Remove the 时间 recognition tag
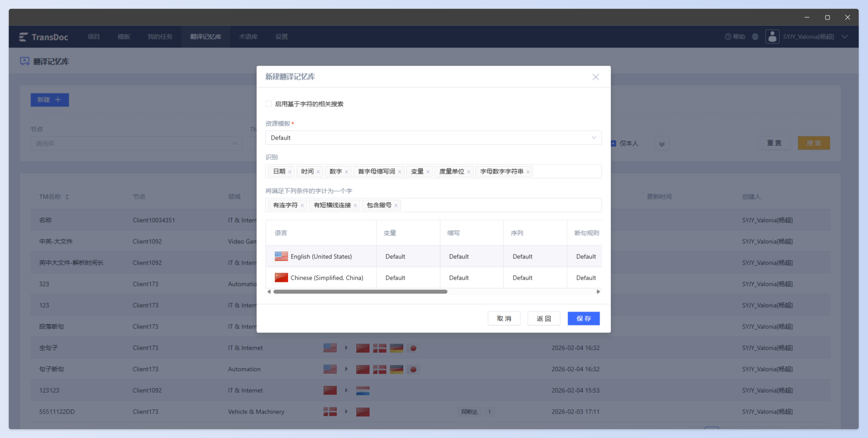The width and height of the screenshot is (868, 438). [318, 172]
